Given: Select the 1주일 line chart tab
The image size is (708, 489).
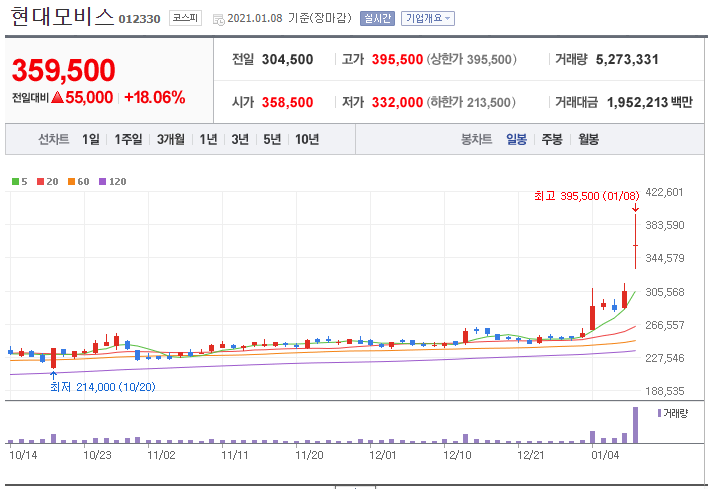Looking at the screenshot, I should [128, 139].
